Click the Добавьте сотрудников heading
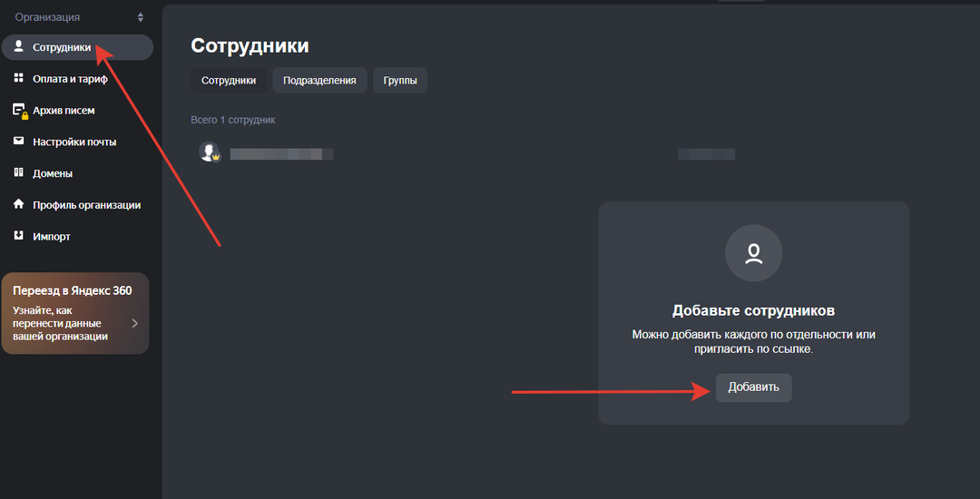 click(x=754, y=310)
